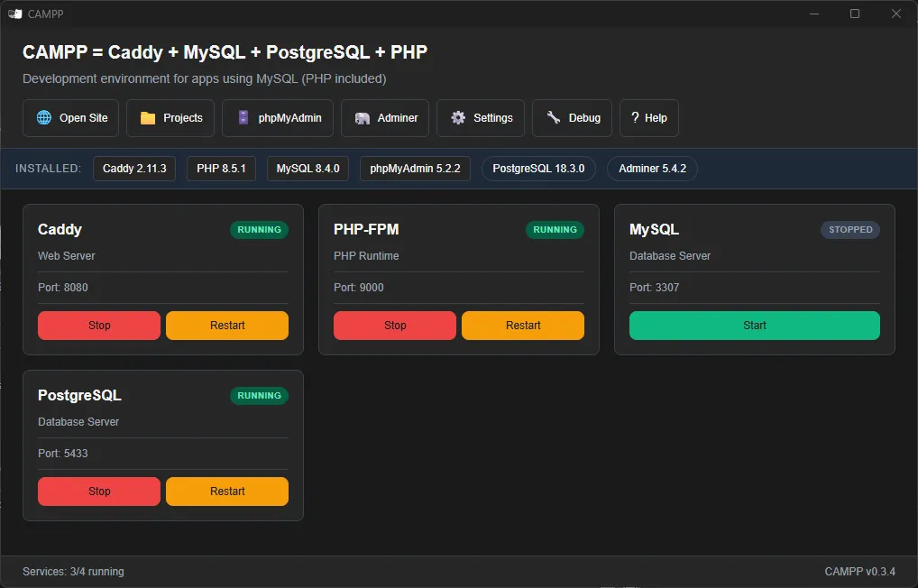
Task: Click Services: 3/4 running status text
Action: click(73, 572)
